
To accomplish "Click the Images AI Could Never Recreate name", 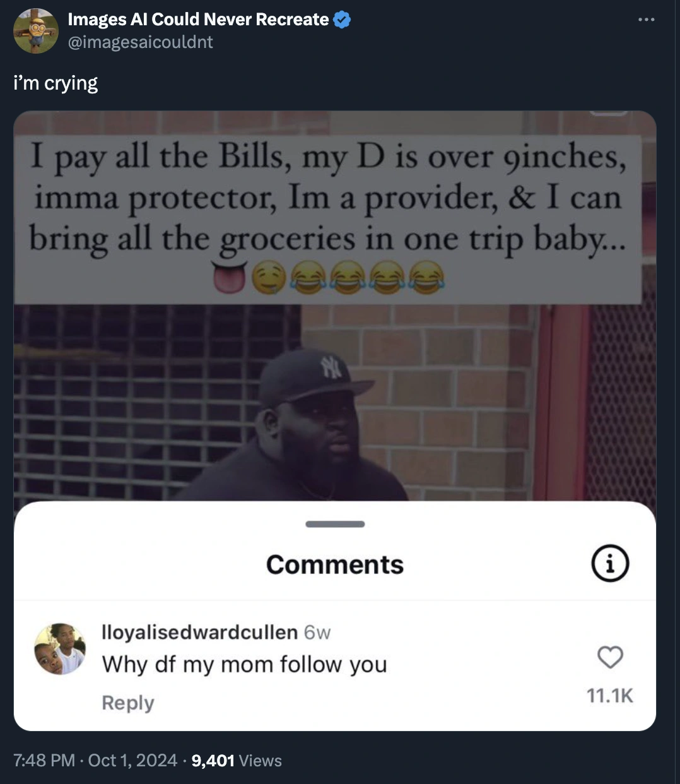I will (198, 20).
